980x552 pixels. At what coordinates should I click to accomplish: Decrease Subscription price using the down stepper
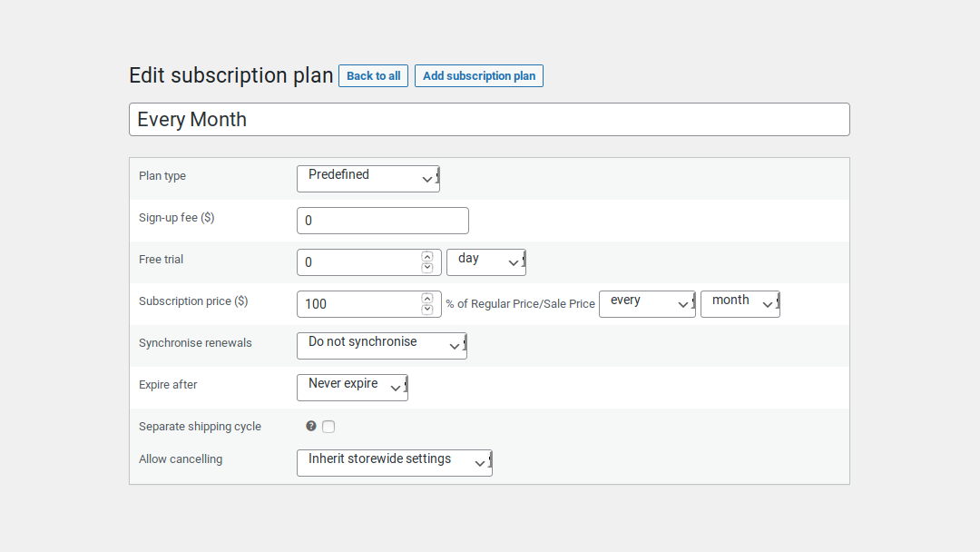click(x=426, y=308)
